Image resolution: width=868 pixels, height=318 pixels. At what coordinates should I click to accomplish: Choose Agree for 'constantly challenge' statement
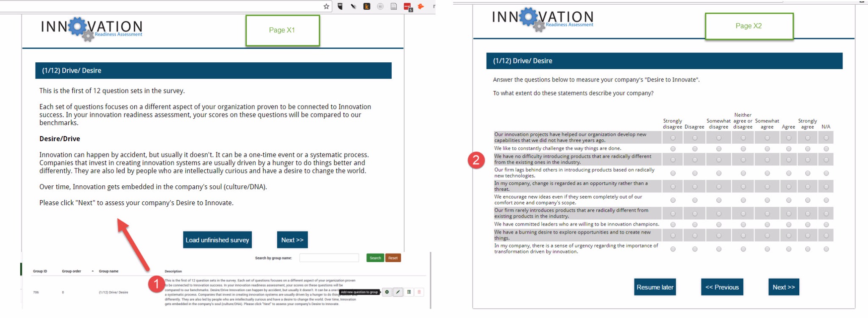[x=788, y=149]
